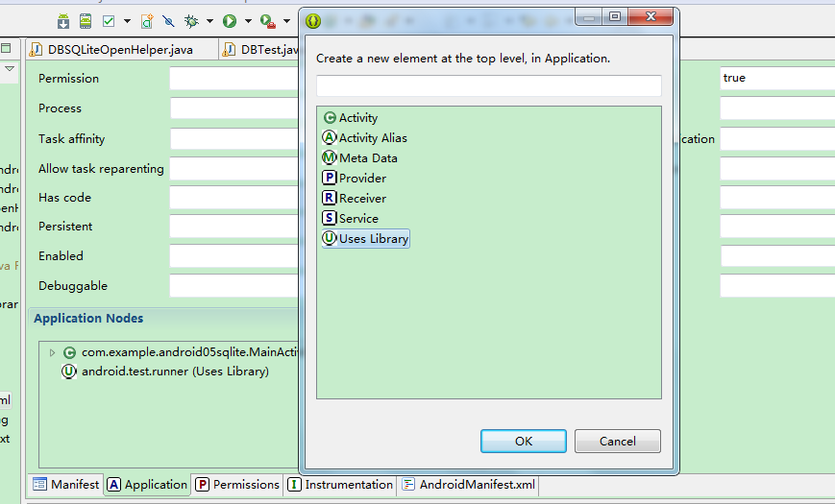835x504 pixels.
Task: Click the filter text field in the dialog
Action: click(x=489, y=85)
